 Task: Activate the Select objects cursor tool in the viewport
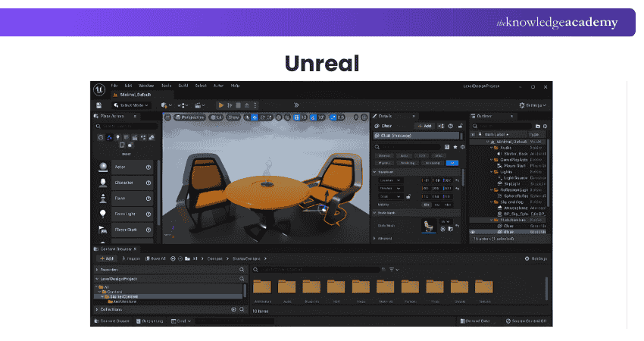point(247,117)
